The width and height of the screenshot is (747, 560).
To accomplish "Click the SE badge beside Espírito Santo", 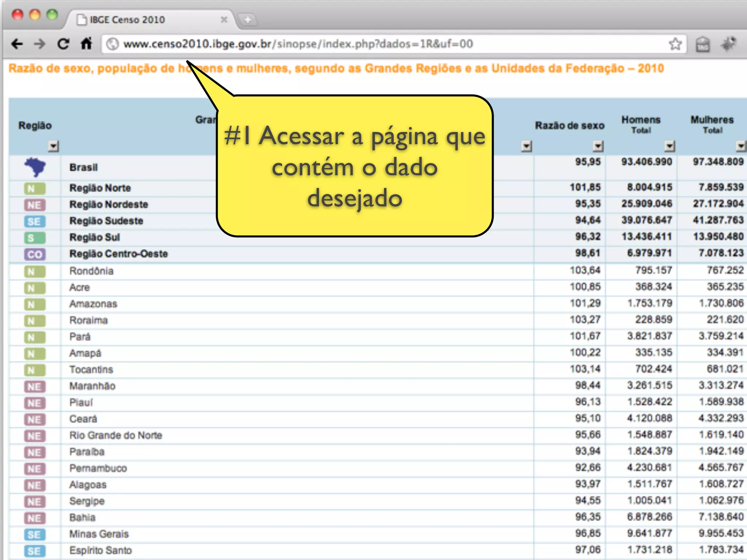I will pos(35,551).
